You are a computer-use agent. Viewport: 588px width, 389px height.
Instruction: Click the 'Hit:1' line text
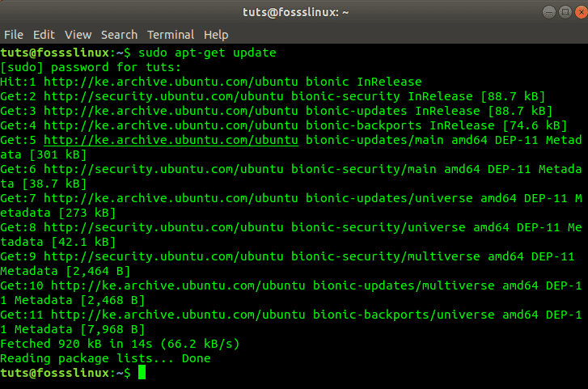pyautogui.click(x=211, y=82)
